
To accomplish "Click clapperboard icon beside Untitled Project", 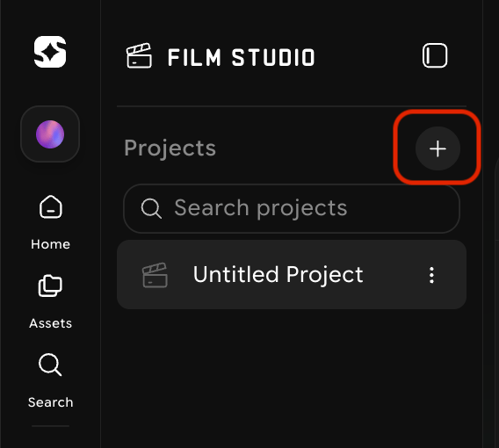I will pos(155,275).
